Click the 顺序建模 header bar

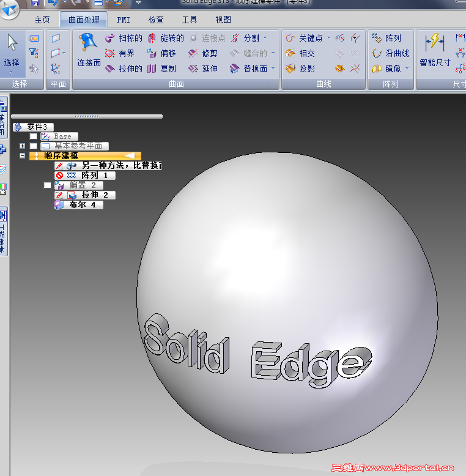point(85,156)
